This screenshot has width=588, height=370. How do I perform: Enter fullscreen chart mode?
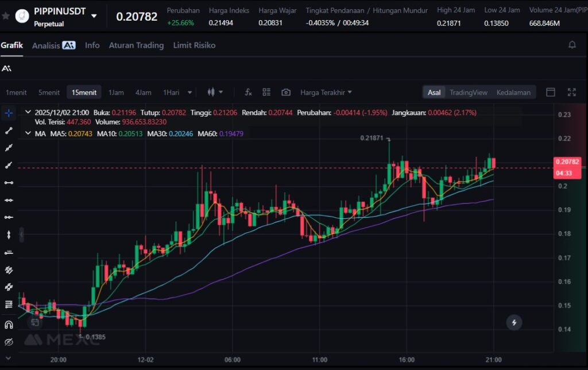tap(571, 92)
